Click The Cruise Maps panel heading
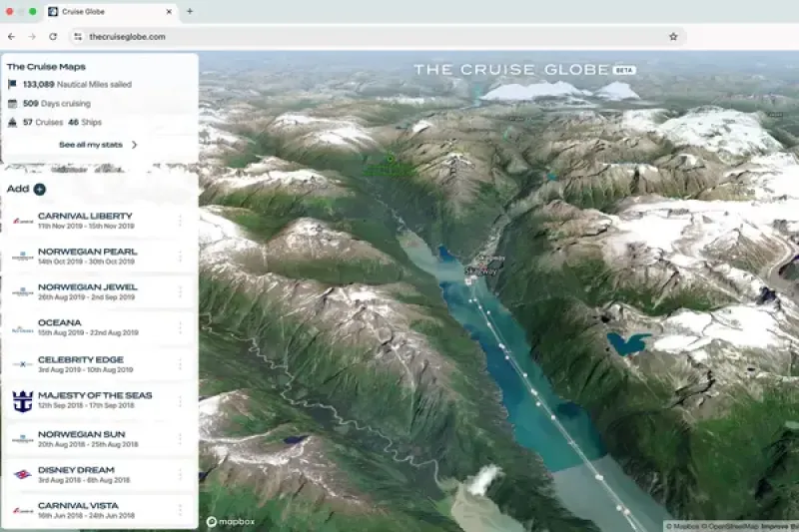The image size is (799, 532). coord(46,67)
